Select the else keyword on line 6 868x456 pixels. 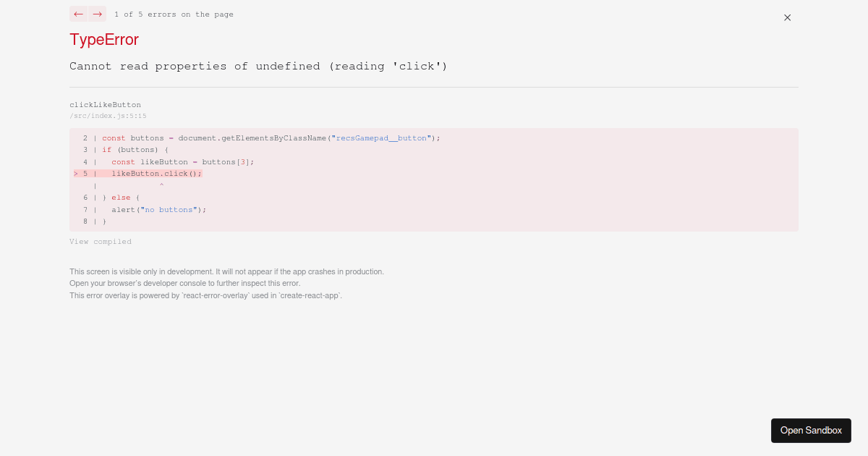pyautogui.click(x=121, y=198)
